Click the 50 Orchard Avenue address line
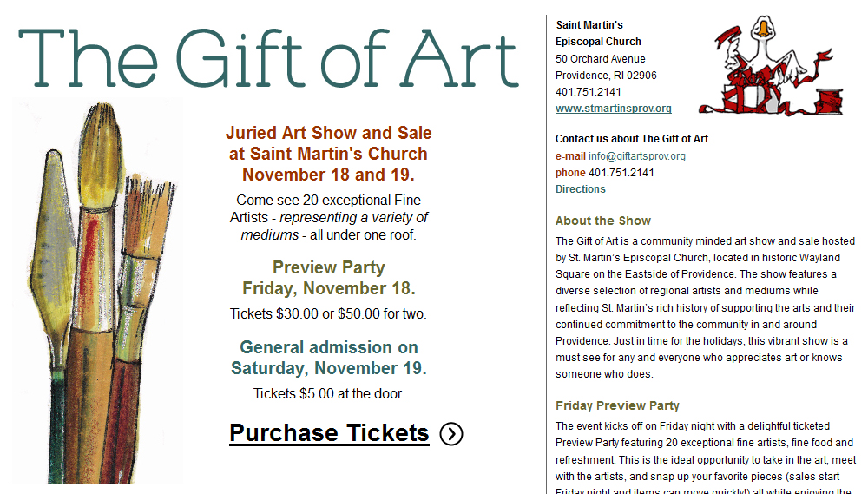The height and width of the screenshot is (494, 868). tap(600, 59)
